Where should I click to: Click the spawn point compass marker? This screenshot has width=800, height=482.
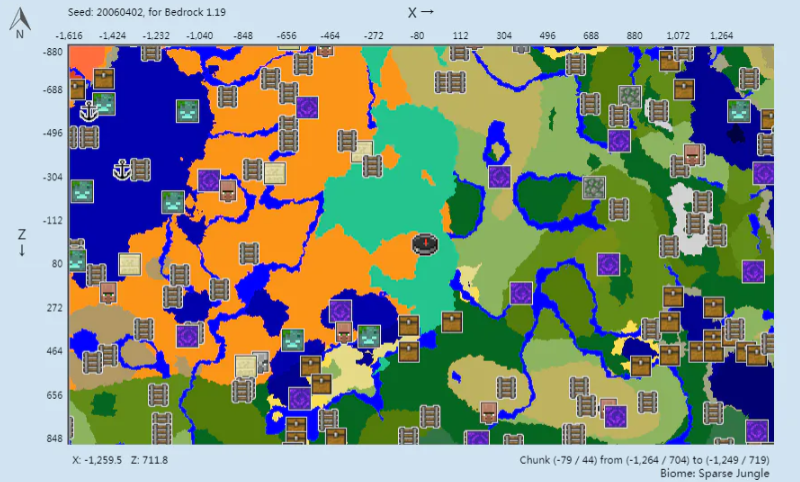(x=425, y=244)
